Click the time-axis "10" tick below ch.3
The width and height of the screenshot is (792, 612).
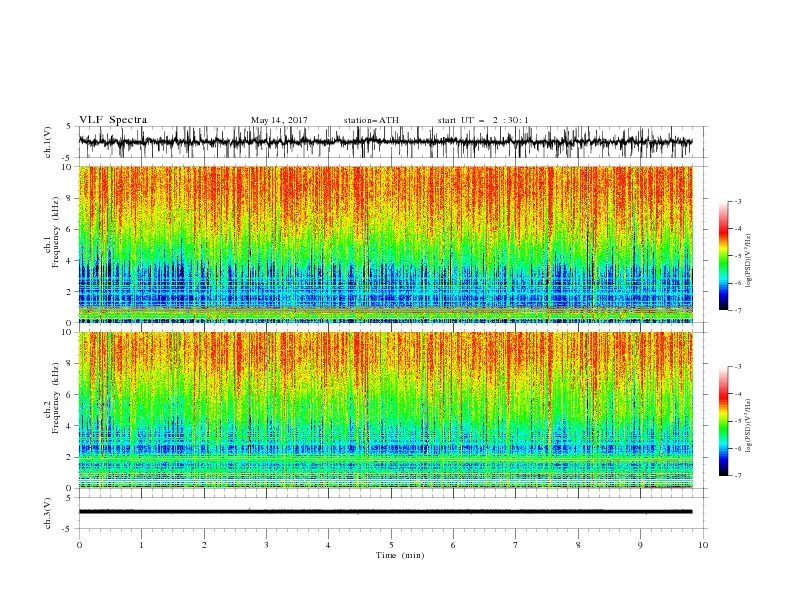(x=703, y=545)
